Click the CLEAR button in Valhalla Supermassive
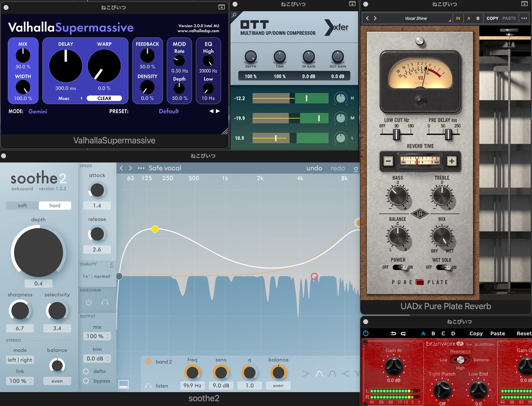 [x=104, y=98]
